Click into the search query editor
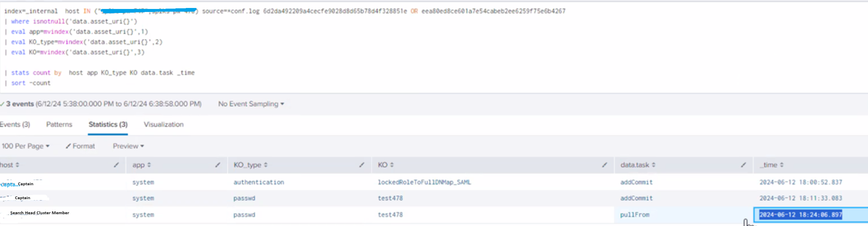Viewport: 868px width, 226px height. click(x=337, y=62)
